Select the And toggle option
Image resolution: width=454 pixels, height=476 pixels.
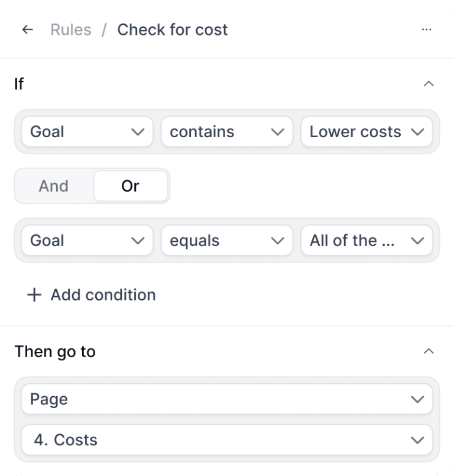pos(54,186)
